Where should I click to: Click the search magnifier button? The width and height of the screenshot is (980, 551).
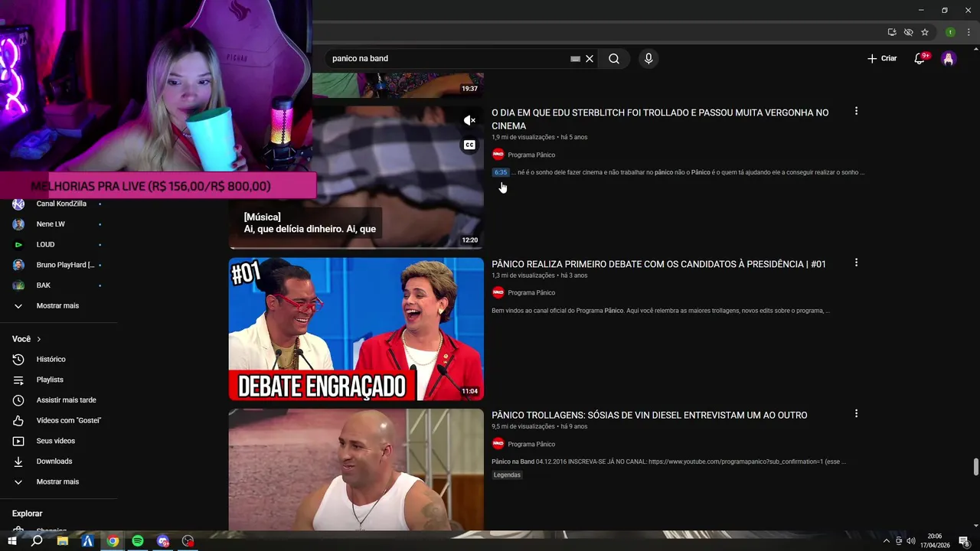(x=614, y=59)
